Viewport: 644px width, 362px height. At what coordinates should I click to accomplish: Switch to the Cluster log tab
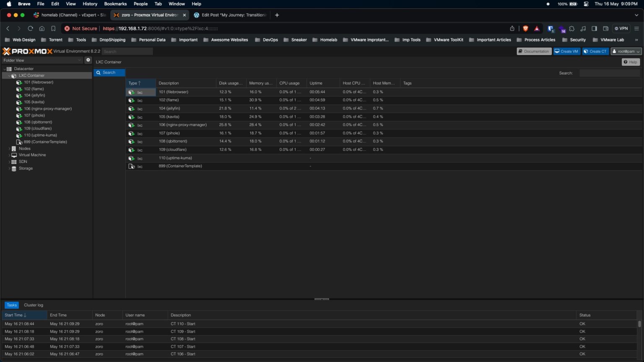coord(34,305)
